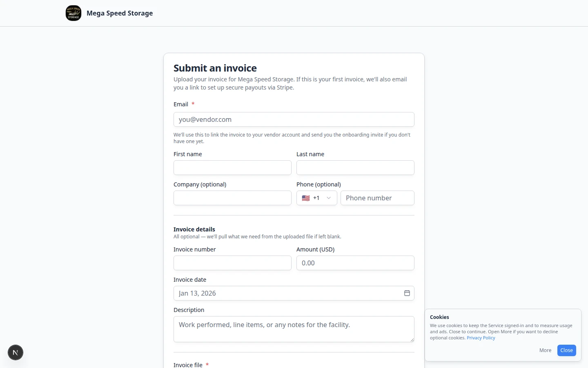Click into the First name field
This screenshot has height=368, width=588.
[x=232, y=168]
